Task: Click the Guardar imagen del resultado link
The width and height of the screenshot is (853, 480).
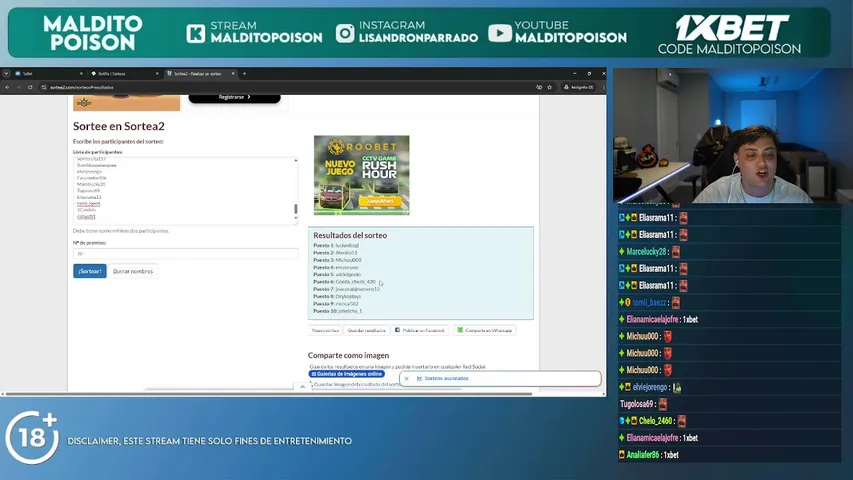Action: [x=356, y=384]
